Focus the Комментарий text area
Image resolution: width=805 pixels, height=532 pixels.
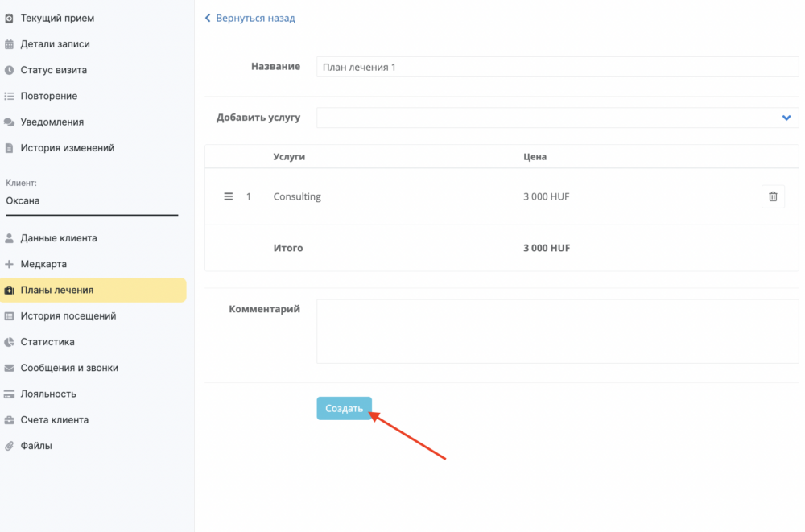pyautogui.click(x=557, y=332)
